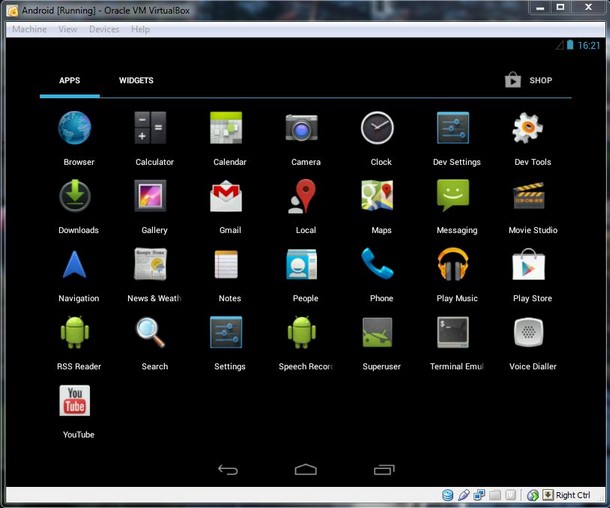Screen dimensions: 610x508
Task: Open the Search app
Action: point(150,333)
